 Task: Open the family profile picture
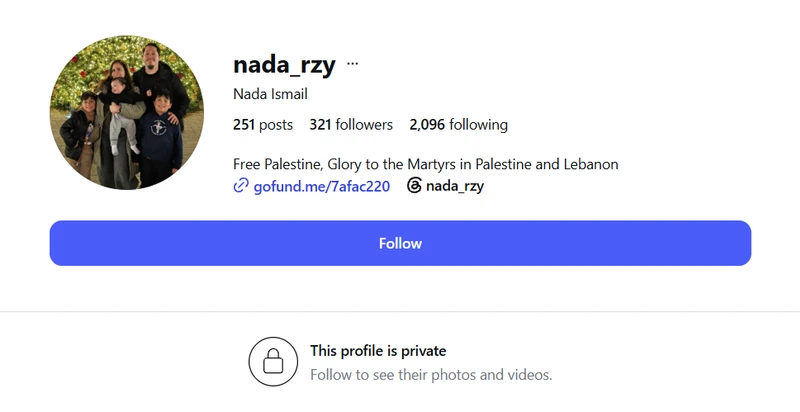click(127, 112)
